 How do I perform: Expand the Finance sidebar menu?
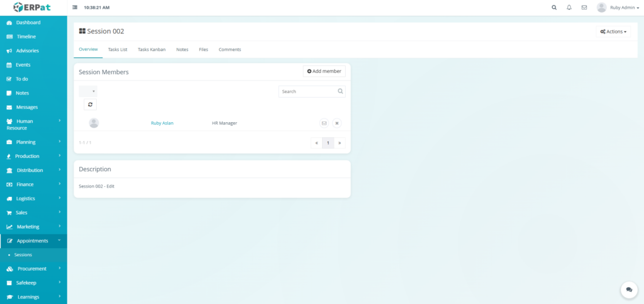(33, 184)
